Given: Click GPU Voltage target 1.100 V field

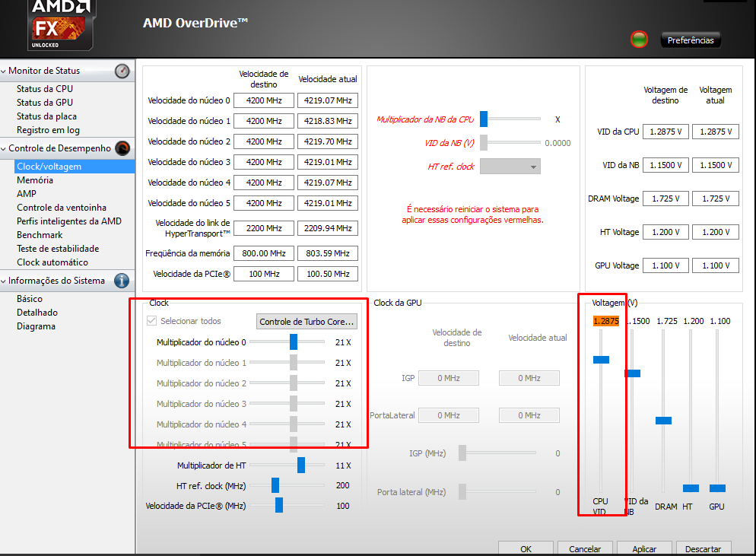Looking at the screenshot, I should point(665,265).
